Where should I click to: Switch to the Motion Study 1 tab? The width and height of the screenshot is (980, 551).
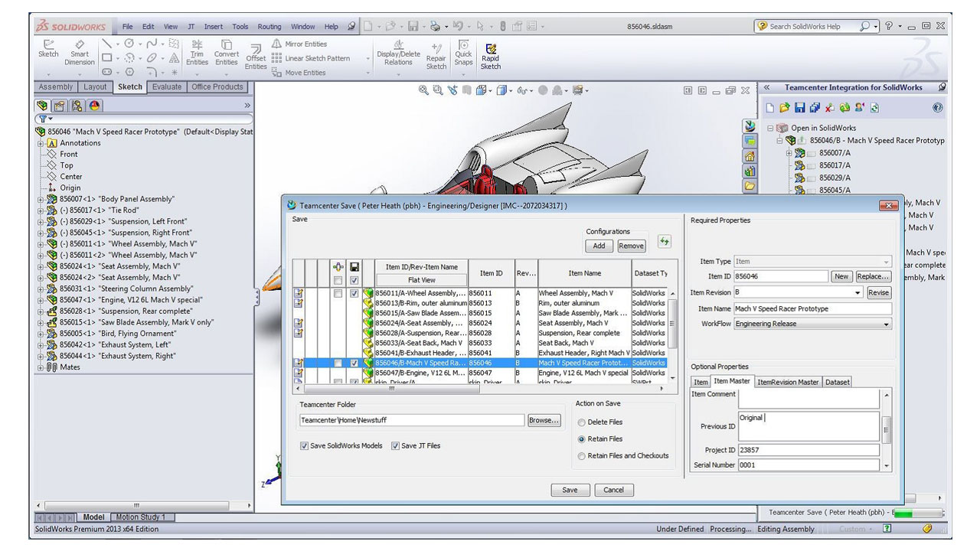point(142,517)
